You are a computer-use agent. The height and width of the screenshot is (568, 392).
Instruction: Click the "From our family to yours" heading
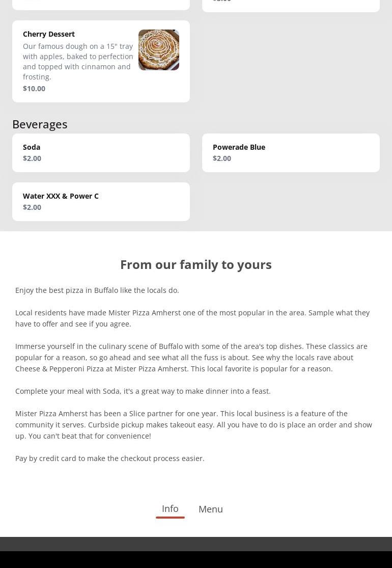point(196,264)
